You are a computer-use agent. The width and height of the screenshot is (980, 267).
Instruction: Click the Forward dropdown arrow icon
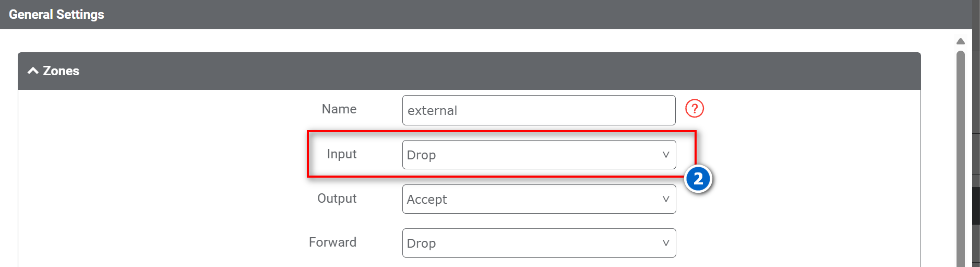tap(666, 243)
